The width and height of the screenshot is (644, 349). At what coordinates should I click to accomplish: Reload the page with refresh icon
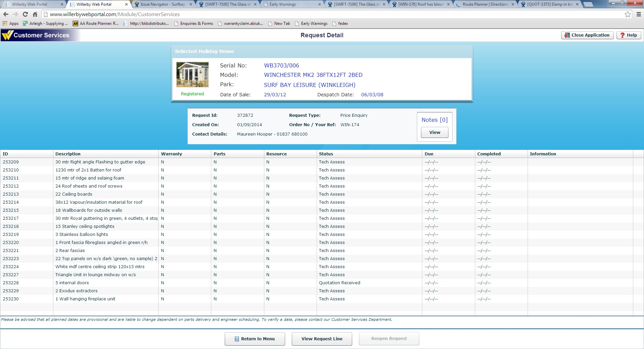click(x=25, y=14)
